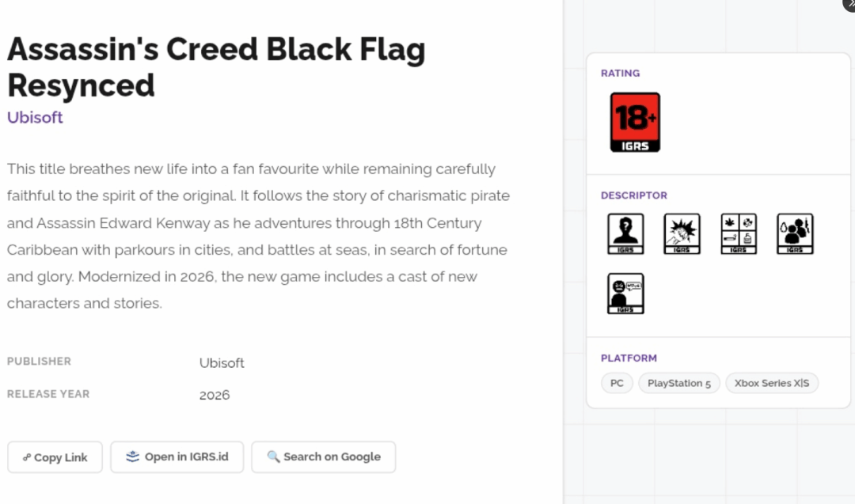Screen dimensions: 855x504
Task: Click the game description paragraph
Action: click(258, 236)
